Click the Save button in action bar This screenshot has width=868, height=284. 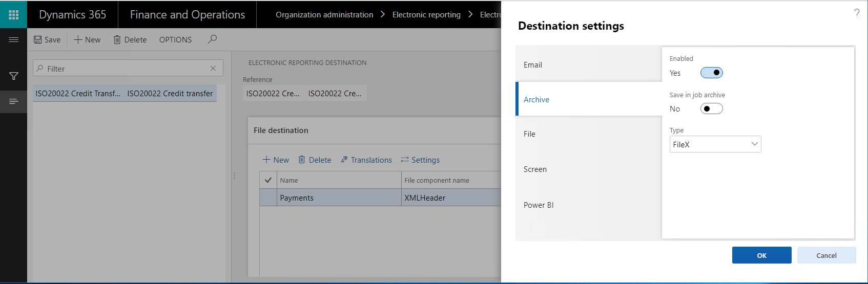47,39
